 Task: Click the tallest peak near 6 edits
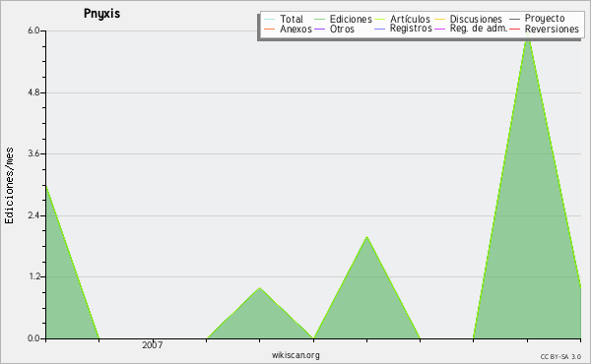[528, 34]
